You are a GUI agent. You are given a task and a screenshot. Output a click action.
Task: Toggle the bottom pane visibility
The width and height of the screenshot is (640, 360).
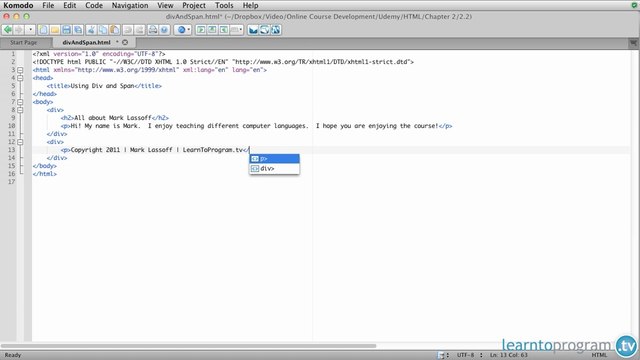point(212,30)
